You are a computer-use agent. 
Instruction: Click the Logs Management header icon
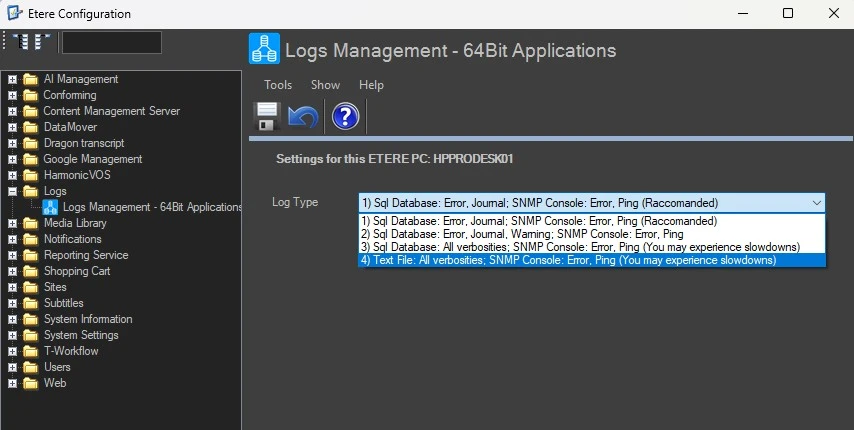point(264,49)
